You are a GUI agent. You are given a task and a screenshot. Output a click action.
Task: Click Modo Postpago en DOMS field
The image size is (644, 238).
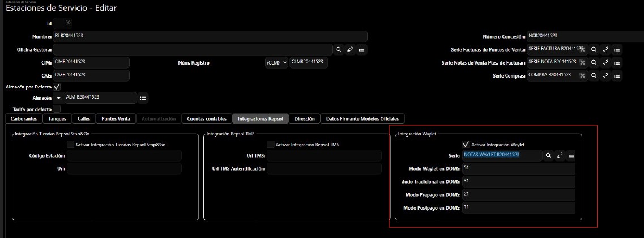(x=519, y=207)
